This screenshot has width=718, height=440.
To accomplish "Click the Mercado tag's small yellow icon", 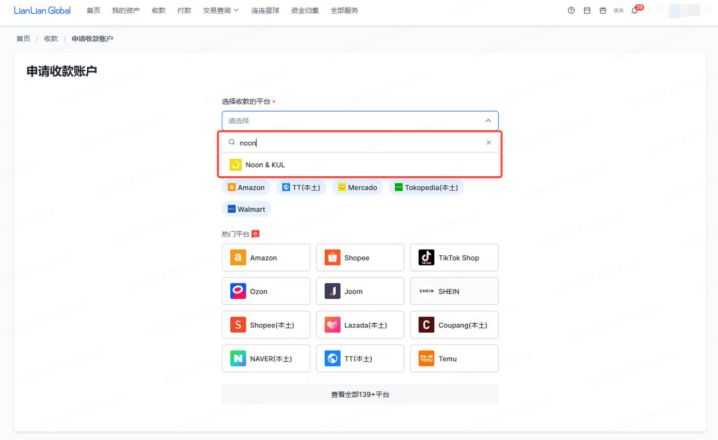I will click(x=342, y=187).
